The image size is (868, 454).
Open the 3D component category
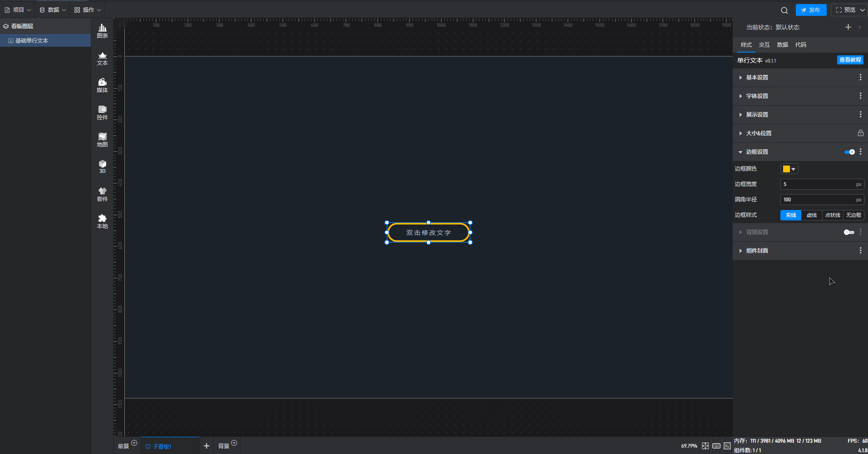pyautogui.click(x=103, y=167)
